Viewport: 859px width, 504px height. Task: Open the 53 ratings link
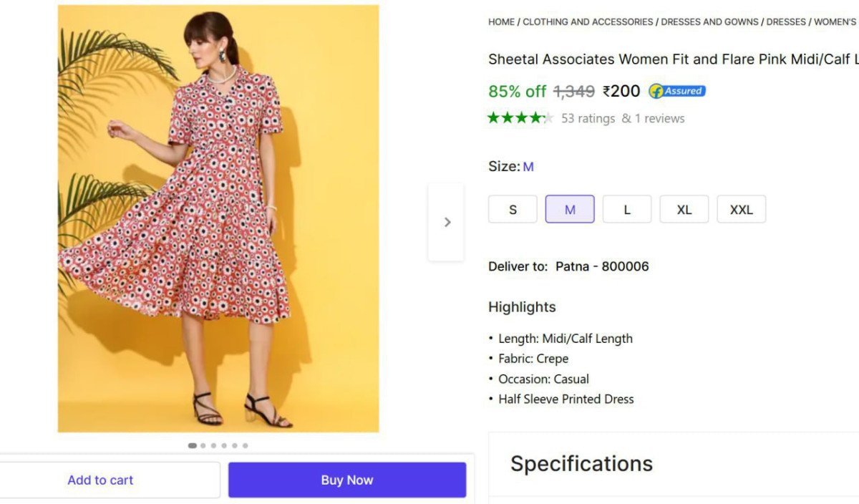pyautogui.click(x=588, y=119)
